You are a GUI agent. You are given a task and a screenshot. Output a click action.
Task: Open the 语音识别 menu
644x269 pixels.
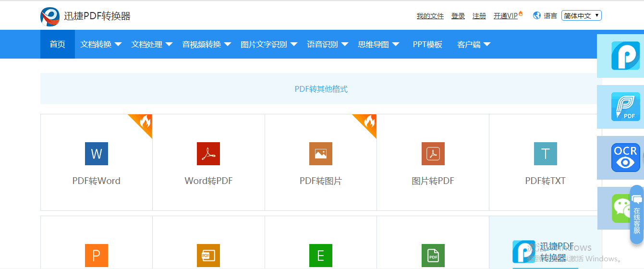pos(323,44)
